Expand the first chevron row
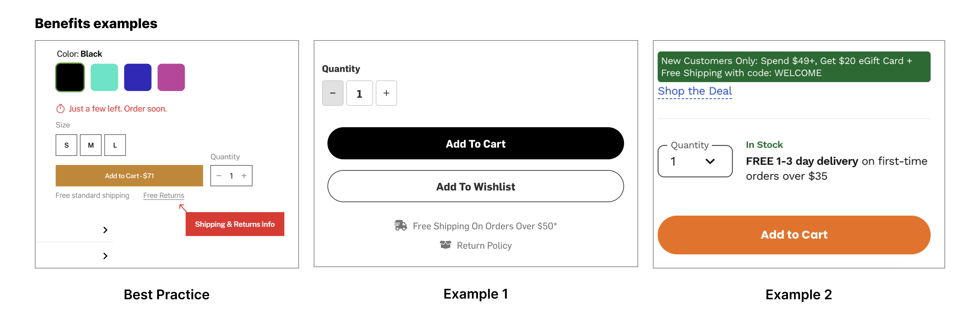This screenshot has height=318, width=980. point(105,230)
